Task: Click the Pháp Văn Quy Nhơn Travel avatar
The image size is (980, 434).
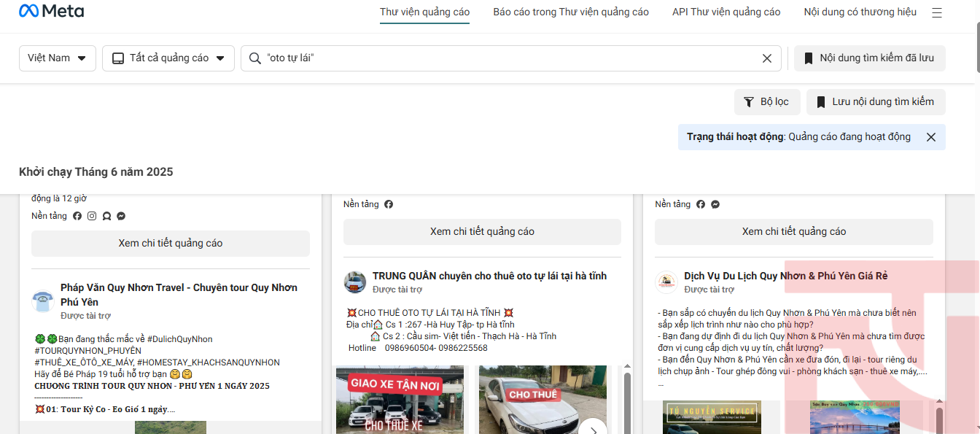Action: coord(43,301)
